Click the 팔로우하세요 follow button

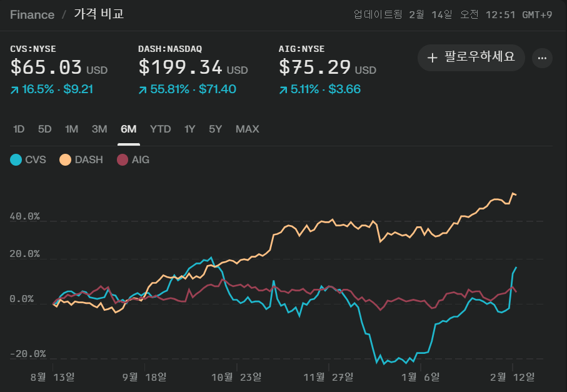471,58
